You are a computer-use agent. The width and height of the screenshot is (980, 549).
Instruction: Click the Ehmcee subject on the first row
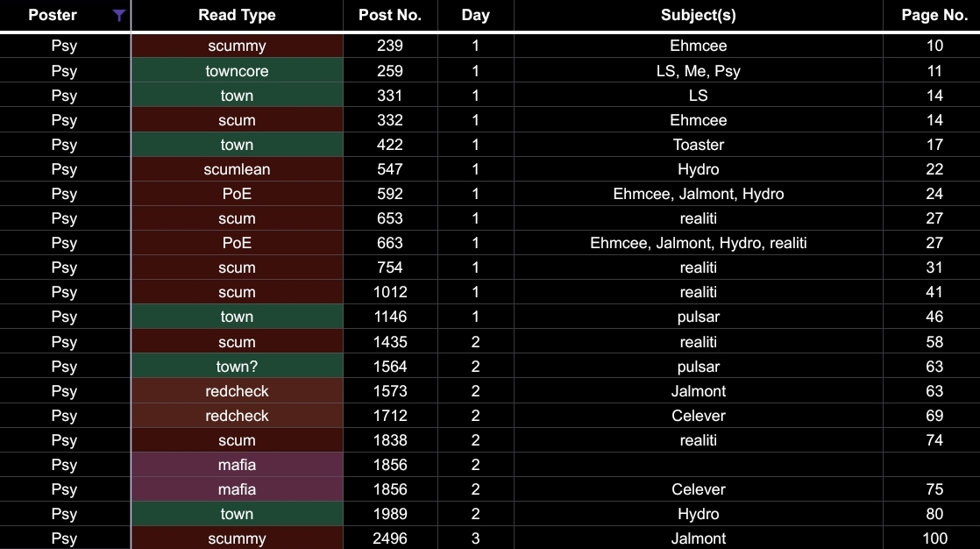click(699, 46)
